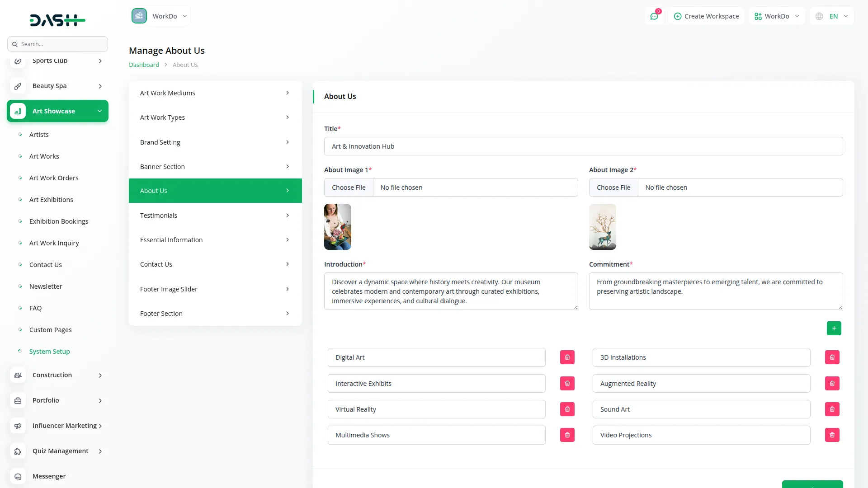Delete the Virtual Reality item
This screenshot has height=488, width=868.
[567, 409]
